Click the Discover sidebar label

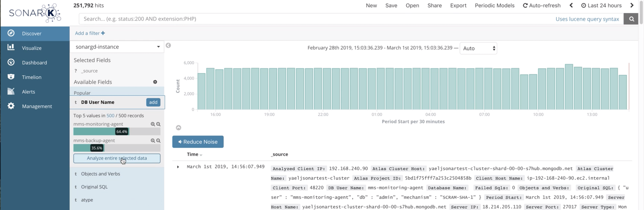tap(31, 33)
